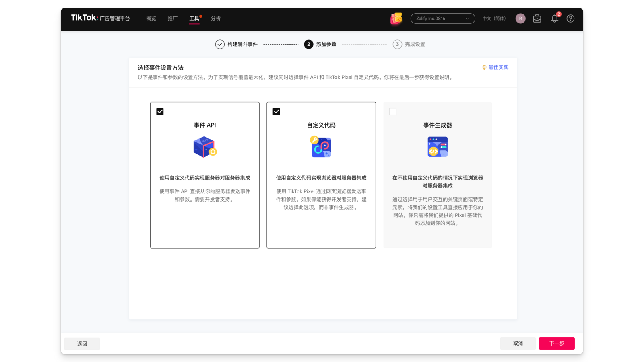This screenshot has height=362, width=644.
Task: Open the 中文（简体）language selector
Action: click(494, 19)
